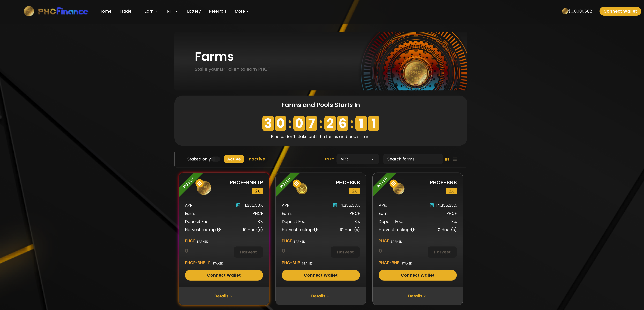Open the Referrals menu item
This screenshot has width=644, height=310.
coord(218,11)
